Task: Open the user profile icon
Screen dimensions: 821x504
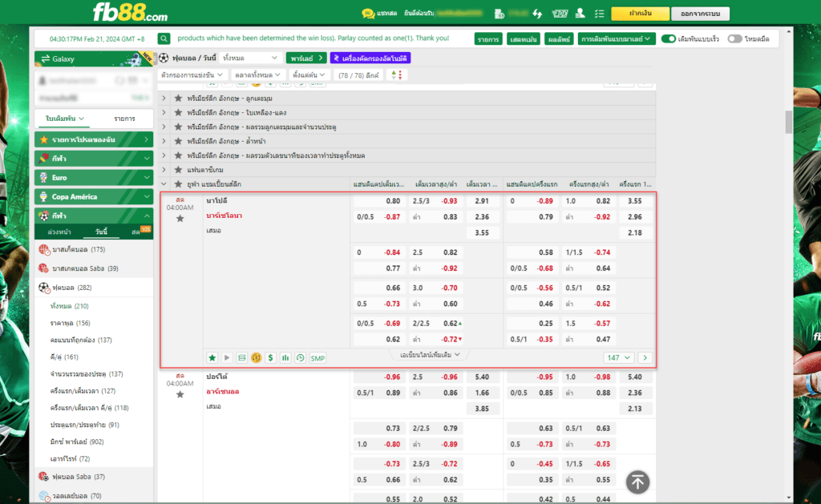Action: tap(580, 14)
